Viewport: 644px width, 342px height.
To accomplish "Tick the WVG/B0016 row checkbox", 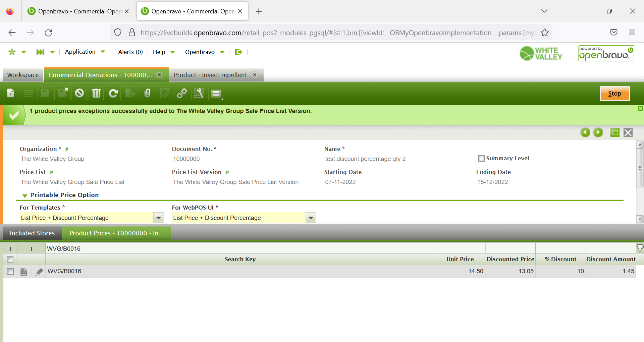I will click(10, 271).
